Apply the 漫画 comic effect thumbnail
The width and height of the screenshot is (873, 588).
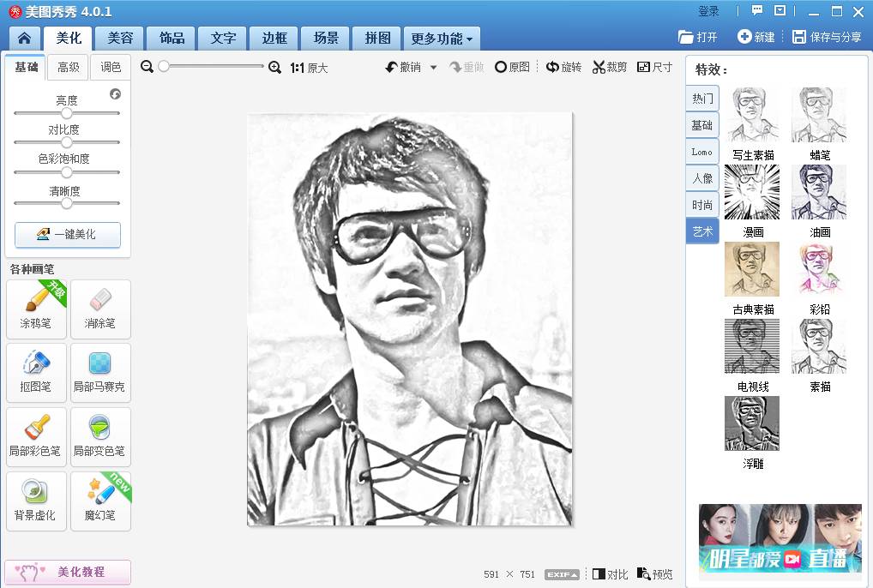click(x=752, y=193)
